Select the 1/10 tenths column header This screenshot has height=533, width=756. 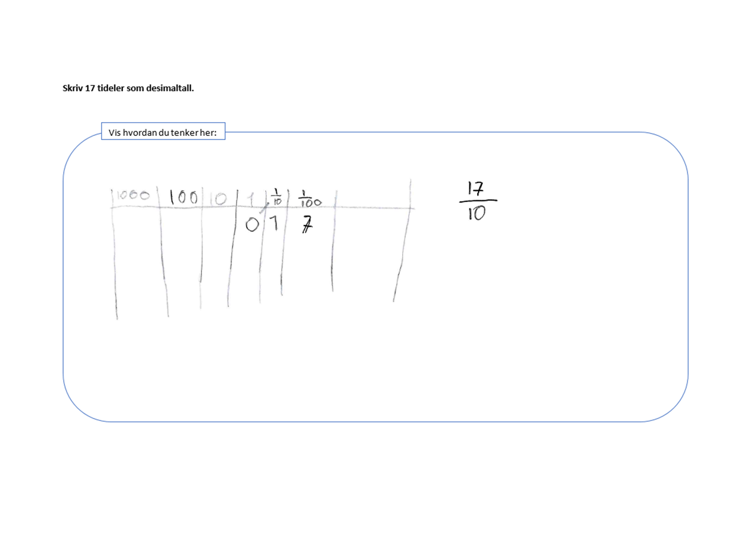coord(276,197)
